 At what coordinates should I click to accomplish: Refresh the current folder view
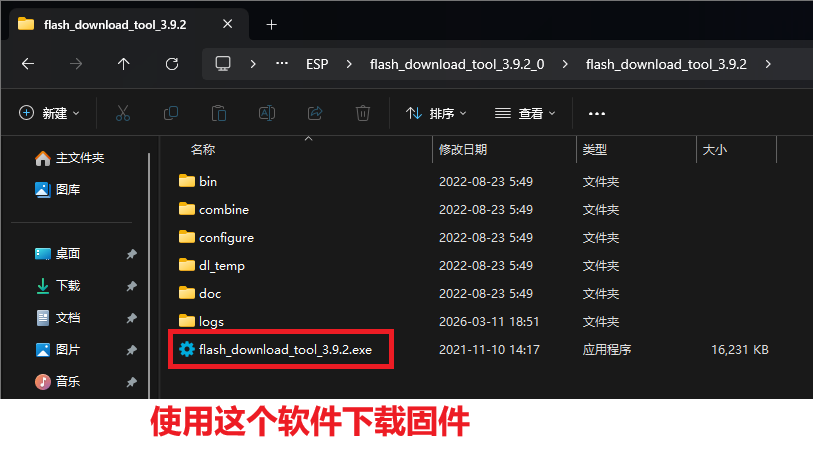171,64
